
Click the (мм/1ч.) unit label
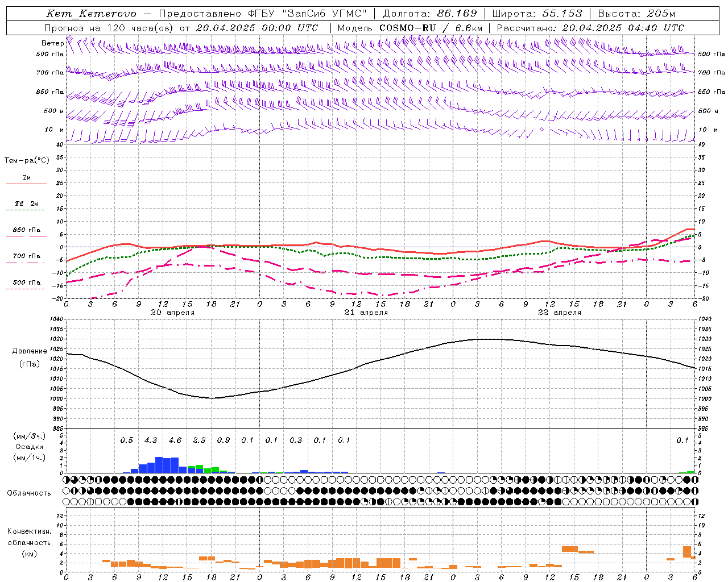30,458
